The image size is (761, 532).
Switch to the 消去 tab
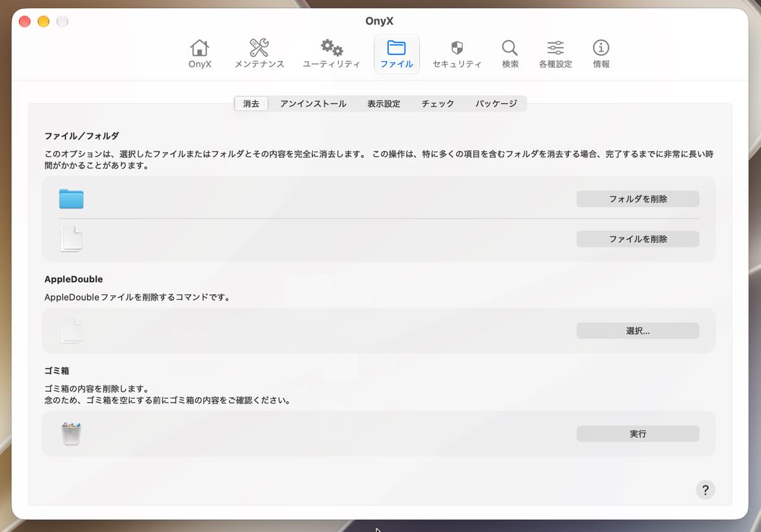251,103
